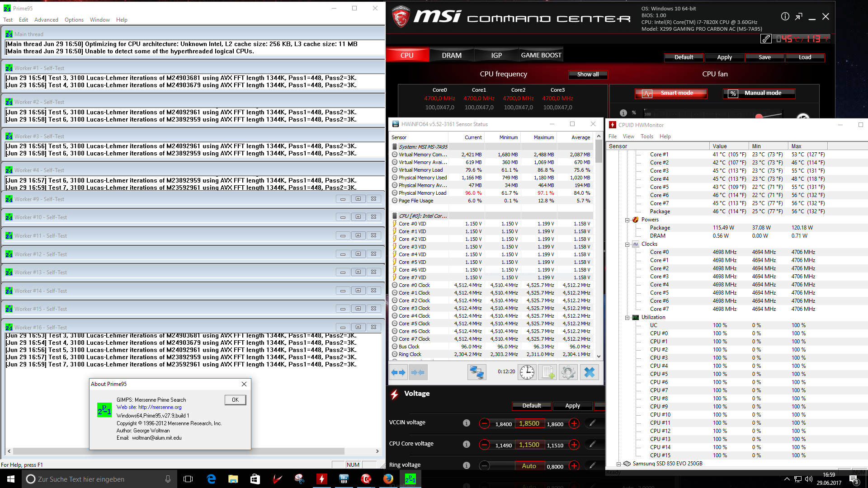Open HWMonitor Tools menu
Image resolution: width=868 pixels, height=488 pixels.
click(646, 136)
